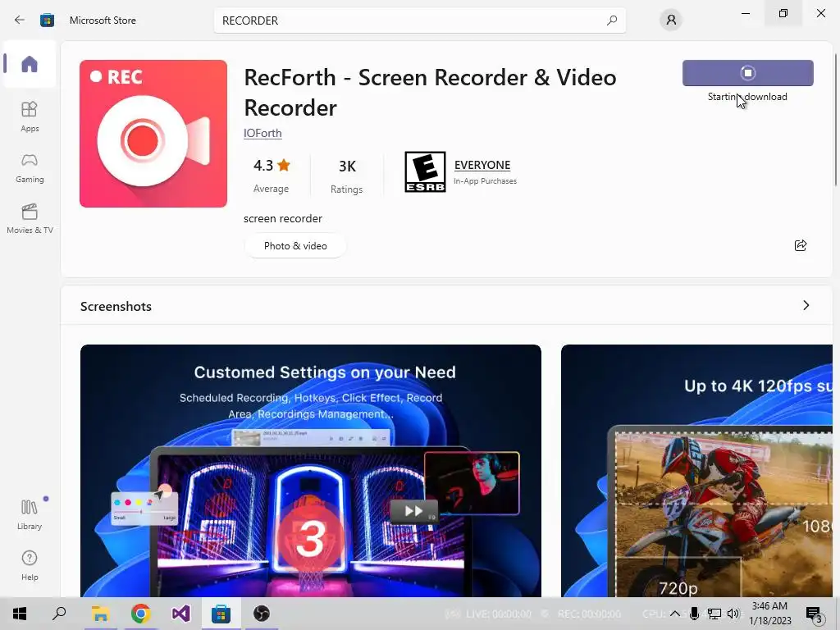Close the Microsoft Store window

[820, 13]
